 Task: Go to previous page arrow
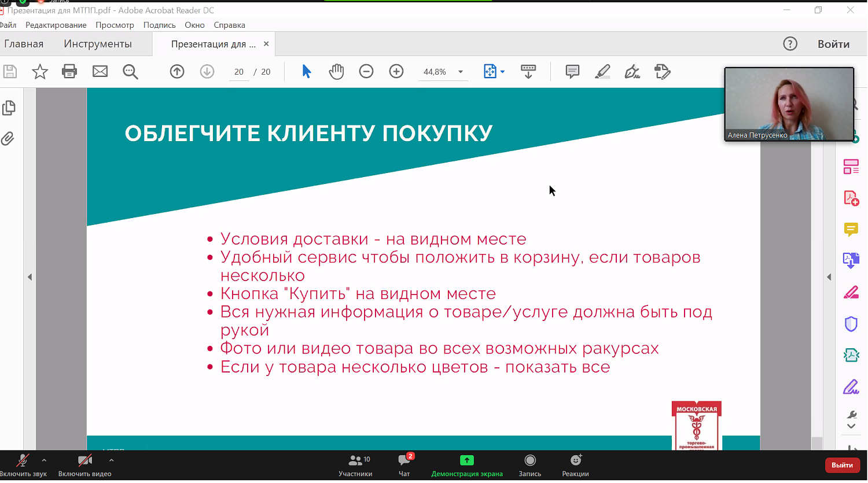coord(177,72)
